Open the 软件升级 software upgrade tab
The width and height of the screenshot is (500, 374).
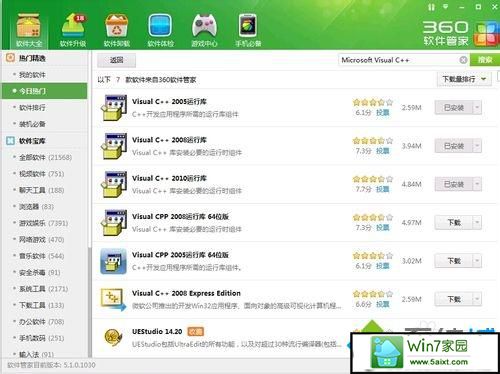pyautogui.click(x=73, y=31)
